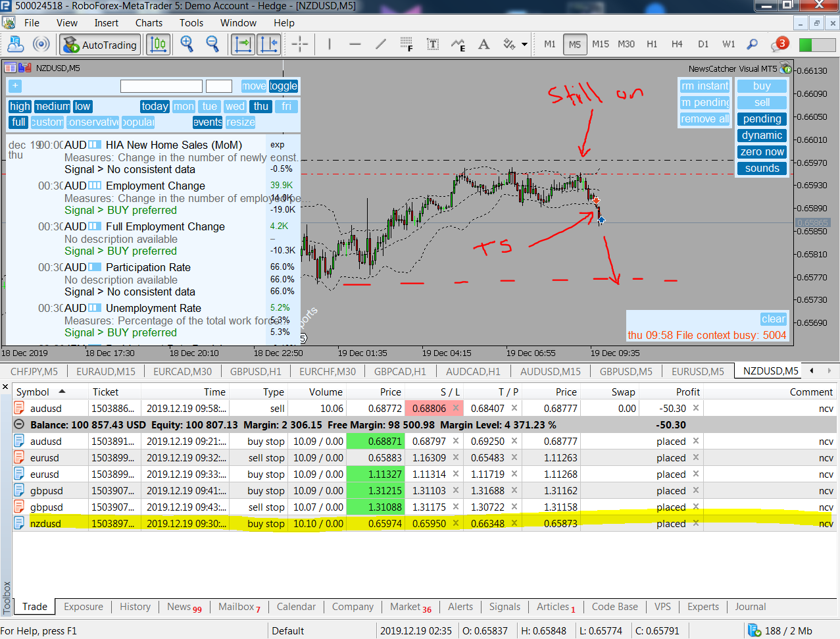Toggle the 'thu' day filter
The height and width of the screenshot is (639, 840).
click(x=261, y=107)
